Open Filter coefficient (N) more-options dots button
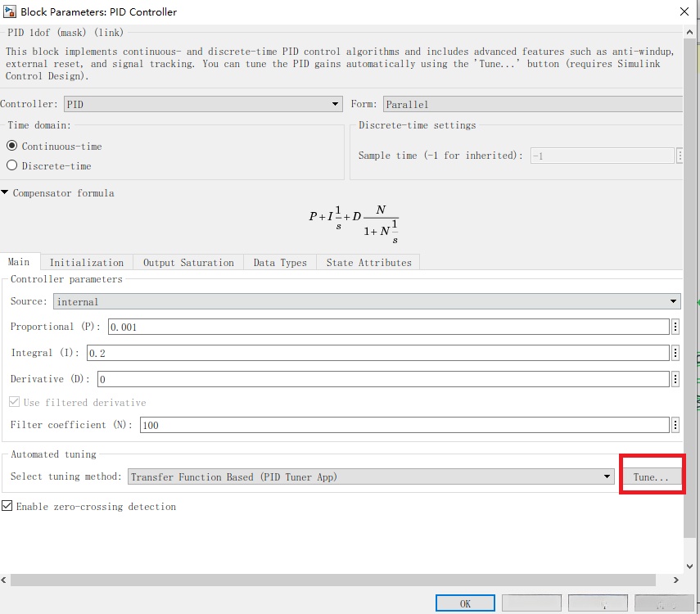 point(675,425)
